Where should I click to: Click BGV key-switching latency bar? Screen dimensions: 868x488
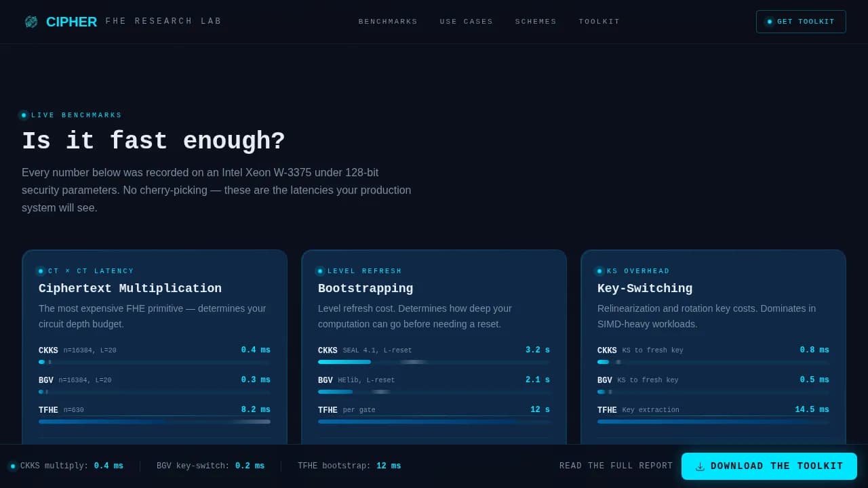click(713, 392)
